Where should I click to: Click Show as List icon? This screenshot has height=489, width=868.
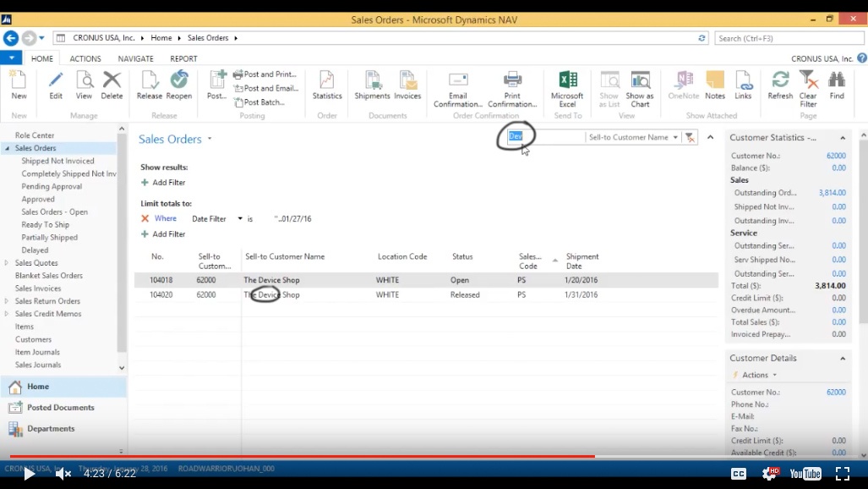(609, 90)
